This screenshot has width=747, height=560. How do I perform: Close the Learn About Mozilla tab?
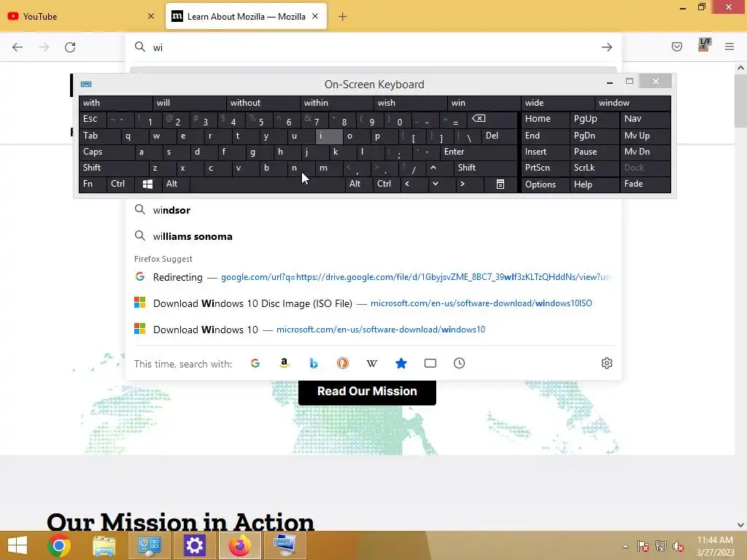click(x=315, y=16)
